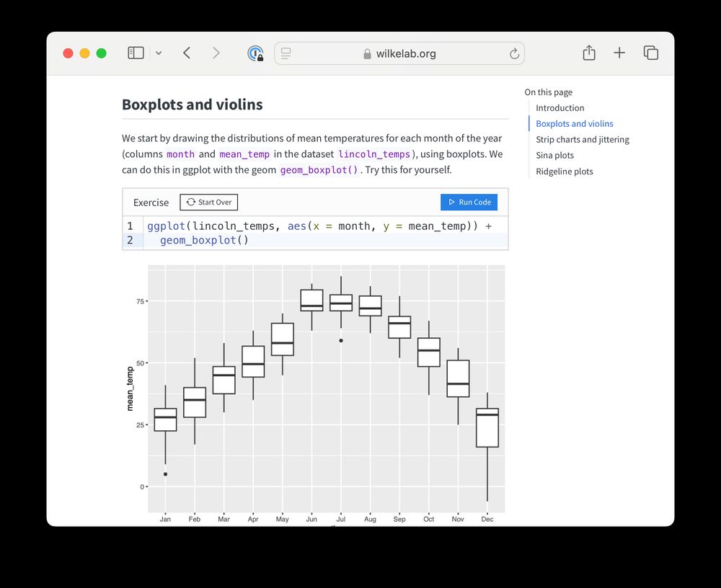Image resolution: width=721 pixels, height=588 pixels.
Task: Click the Start Over button
Action: (x=209, y=202)
